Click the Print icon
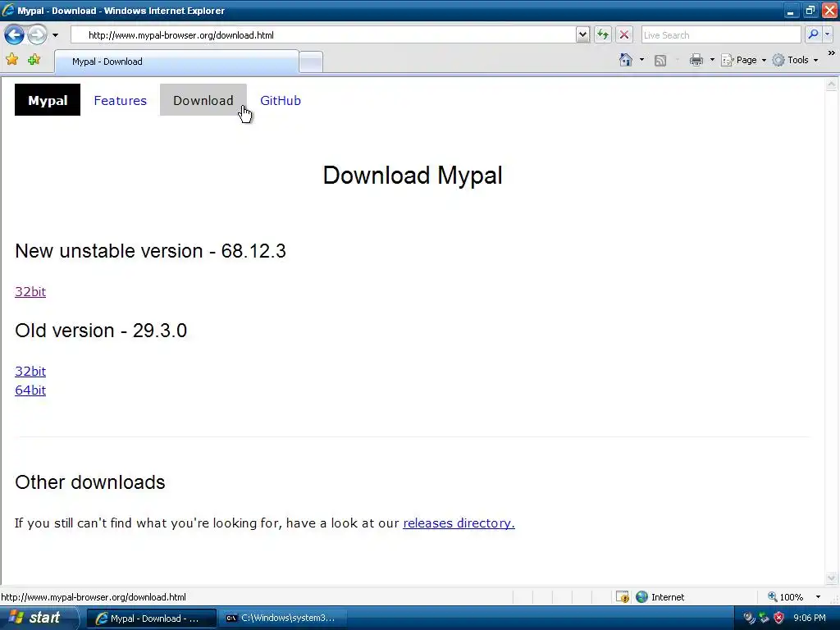Image resolution: width=840 pixels, height=630 pixels. point(696,60)
